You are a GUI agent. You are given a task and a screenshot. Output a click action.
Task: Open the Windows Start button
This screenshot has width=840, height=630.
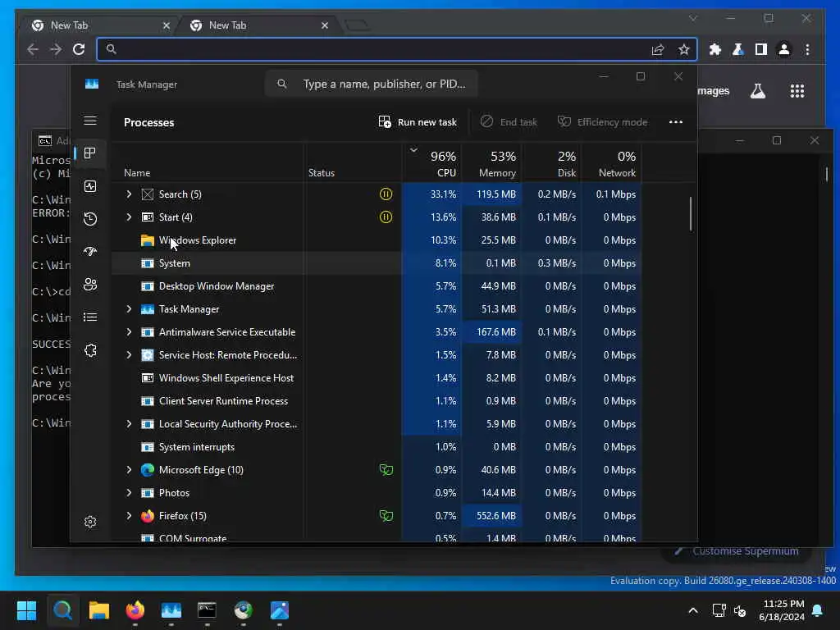[26, 610]
